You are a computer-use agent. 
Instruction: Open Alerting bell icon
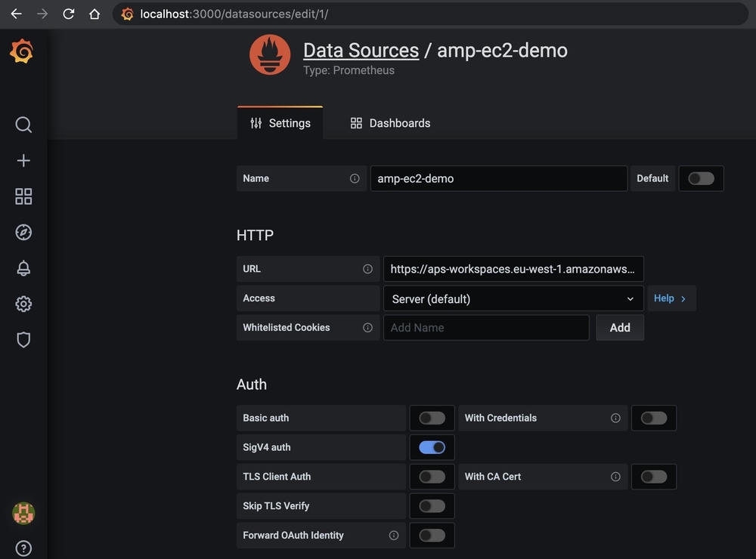pyautogui.click(x=23, y=268)
